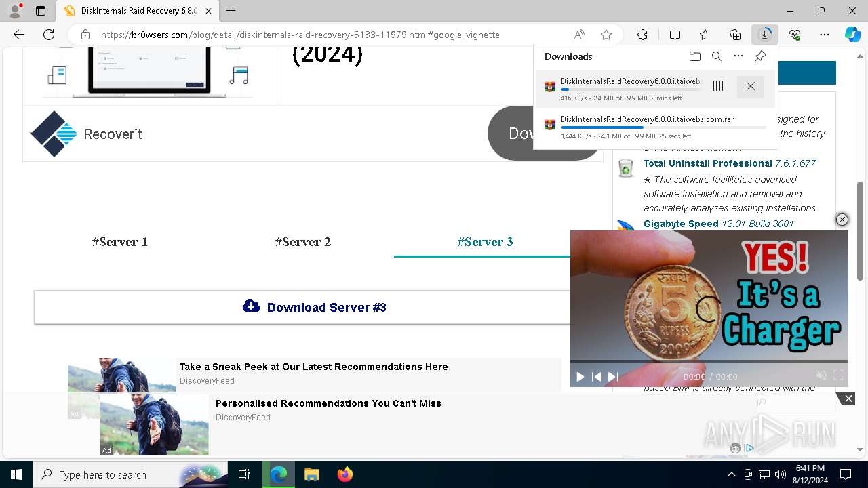This screenshot has width=868, height=488.
Task: Search downloads
Action: 716,56
